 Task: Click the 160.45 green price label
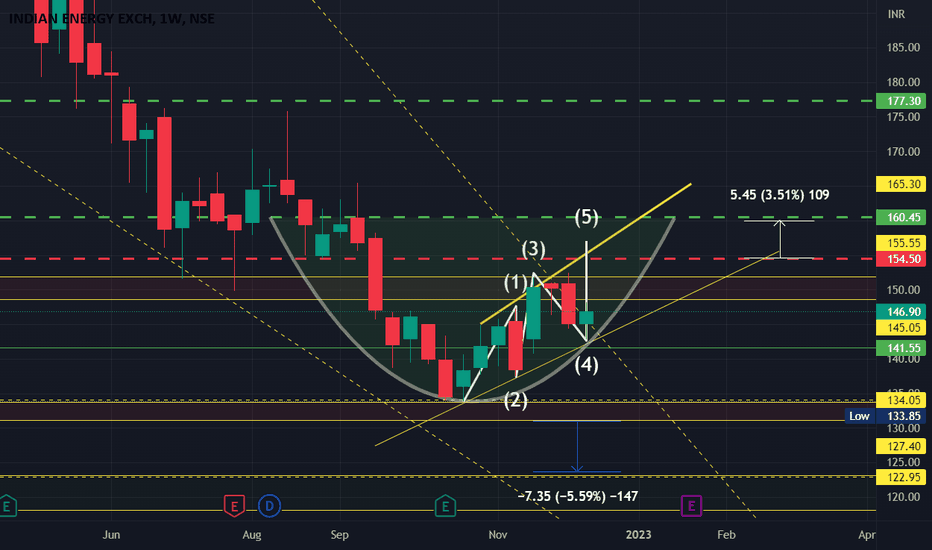click(900, 218)
